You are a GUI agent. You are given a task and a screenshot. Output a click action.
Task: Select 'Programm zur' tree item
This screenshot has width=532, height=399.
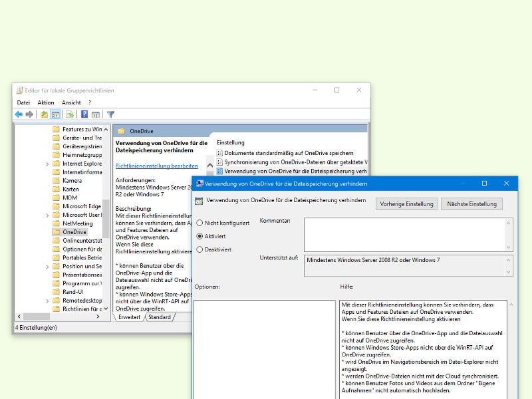click(x=82, y=283)
